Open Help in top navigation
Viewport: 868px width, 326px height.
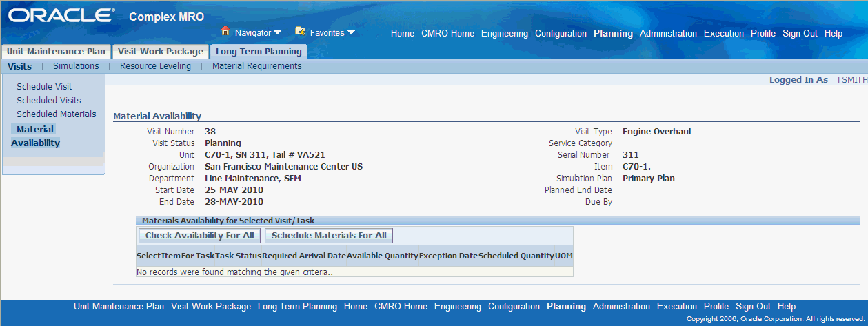click(834, 33)
